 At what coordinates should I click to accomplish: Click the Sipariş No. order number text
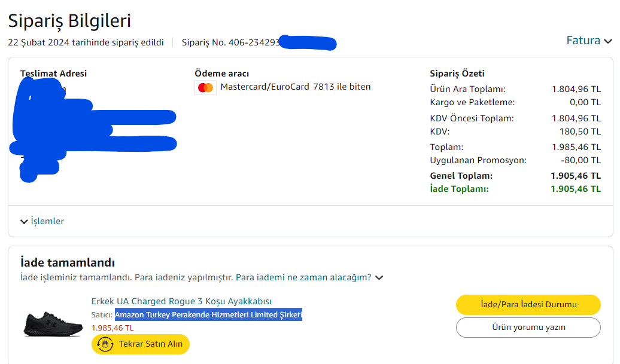tap(230, 43)
